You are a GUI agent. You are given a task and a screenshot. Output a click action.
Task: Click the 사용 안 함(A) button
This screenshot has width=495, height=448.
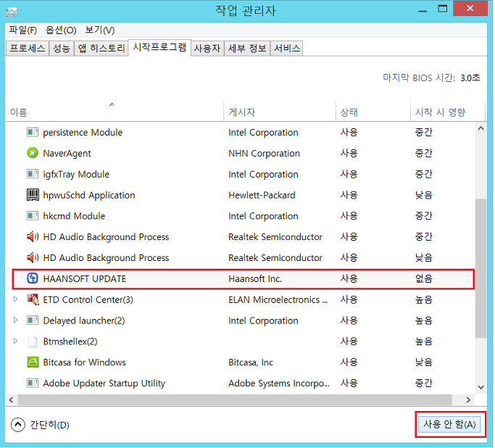point(449,424)
